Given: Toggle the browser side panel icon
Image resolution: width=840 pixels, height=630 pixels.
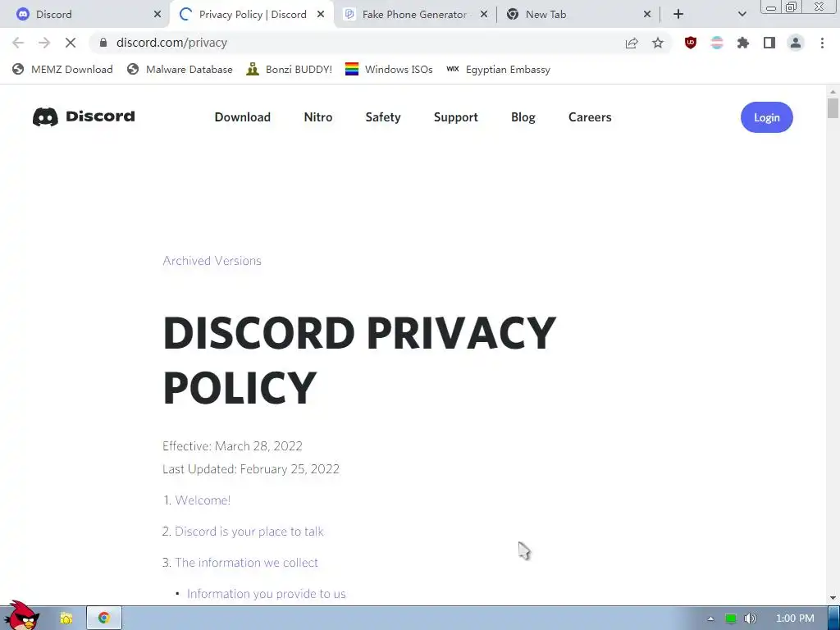Looking at the screenshot, I should click(x=769, y=43).
